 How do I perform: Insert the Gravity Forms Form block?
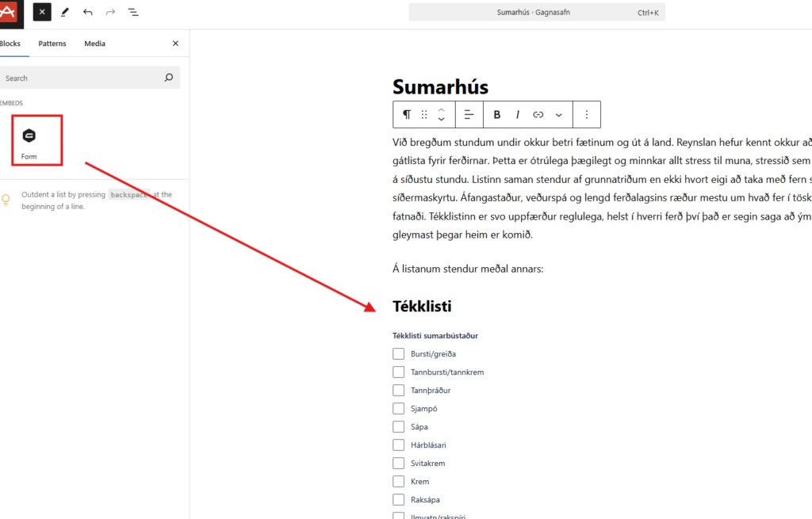29,141
